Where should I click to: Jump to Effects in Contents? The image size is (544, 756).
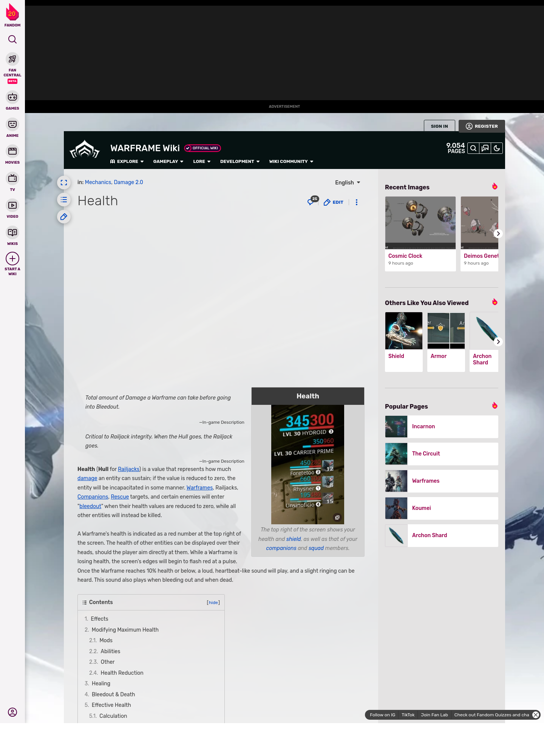100,619
